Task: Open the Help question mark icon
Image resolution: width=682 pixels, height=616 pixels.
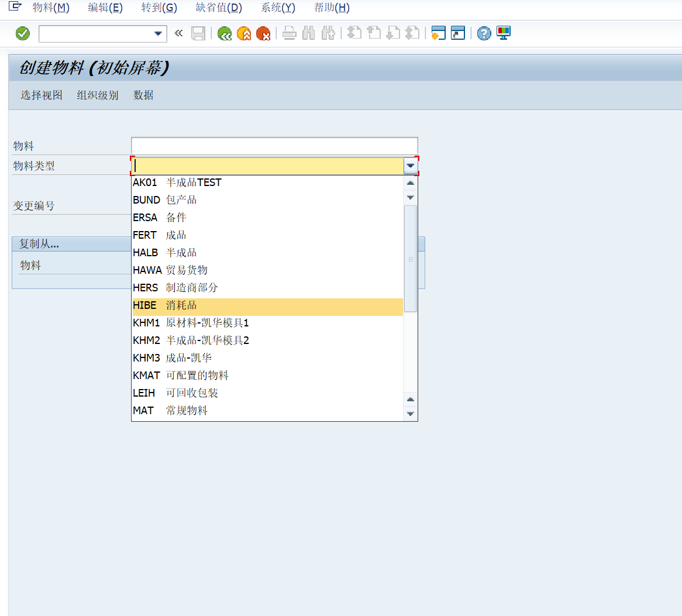Action: (x=483, y=33)
